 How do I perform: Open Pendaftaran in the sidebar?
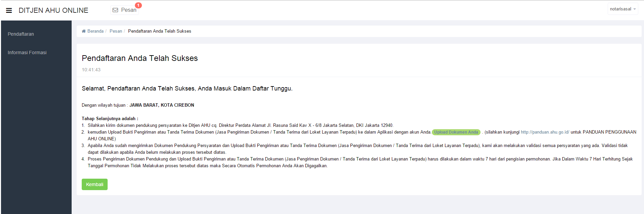coord(21,34)
